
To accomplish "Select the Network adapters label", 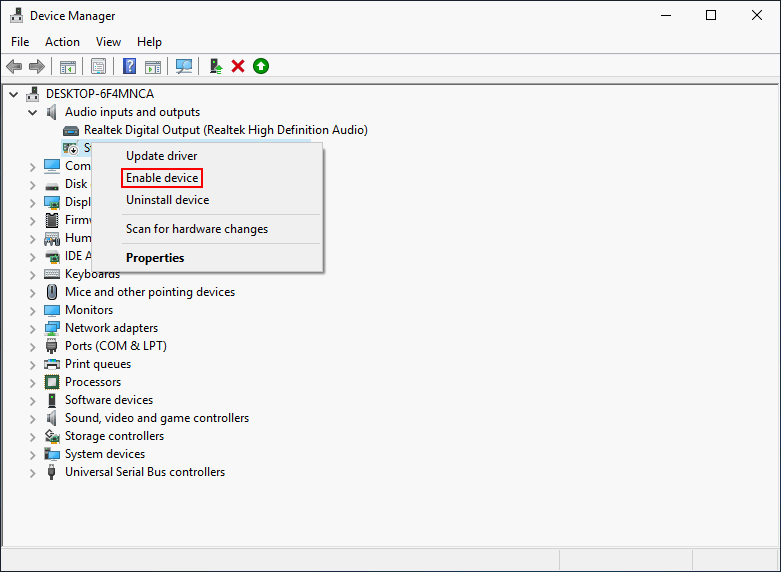I will point(112,328).
